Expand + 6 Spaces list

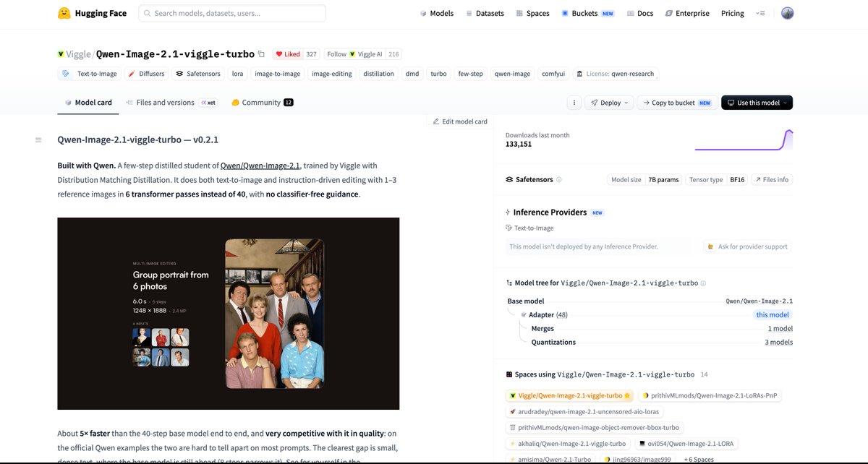[699, 460]
